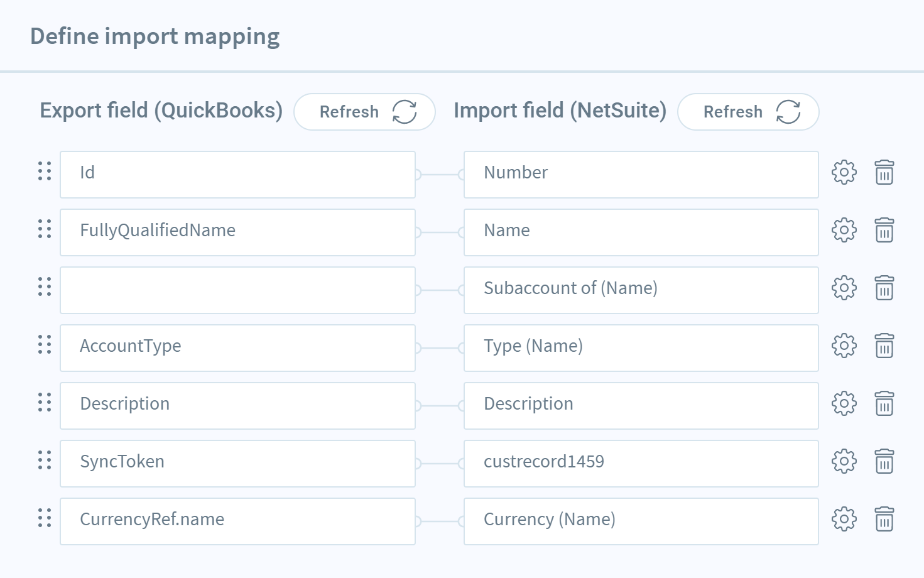The height and width of the screenshot is (578, 924).
Task: Edit the Description import field on right
Action: (641, 406)
